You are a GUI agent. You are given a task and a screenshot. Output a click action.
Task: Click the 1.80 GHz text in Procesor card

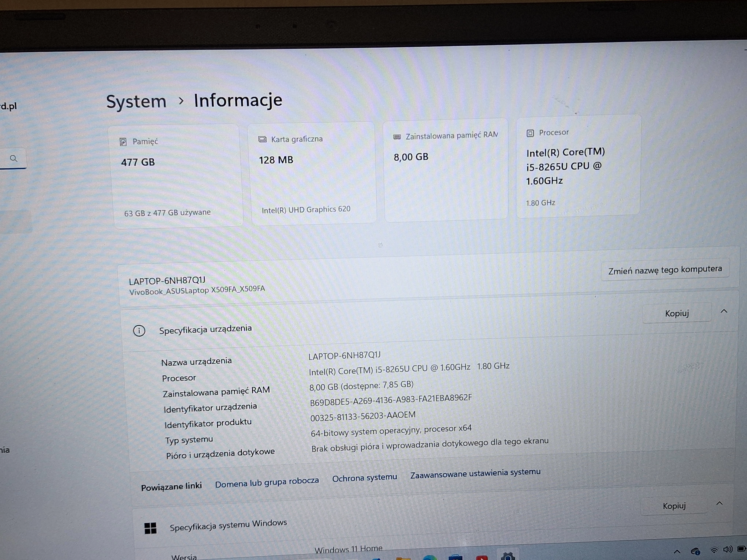[x=540, y=203]
